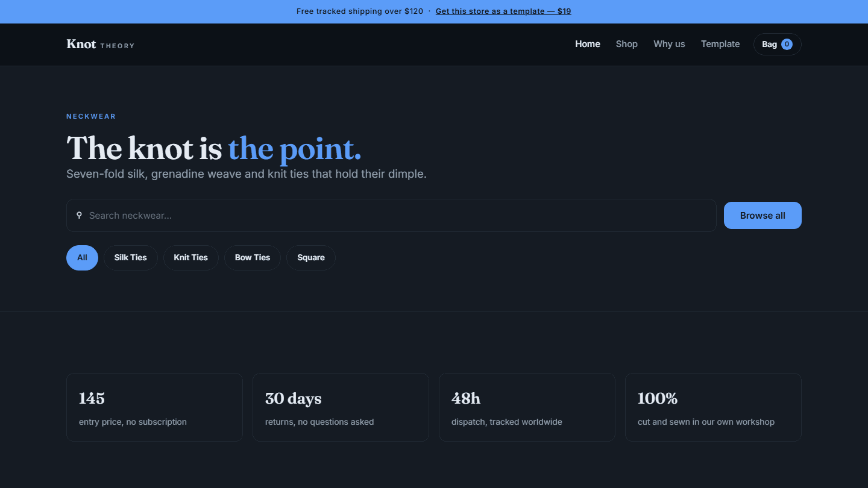Click 'The knot is the point.' headline

(x=214, y=148)
